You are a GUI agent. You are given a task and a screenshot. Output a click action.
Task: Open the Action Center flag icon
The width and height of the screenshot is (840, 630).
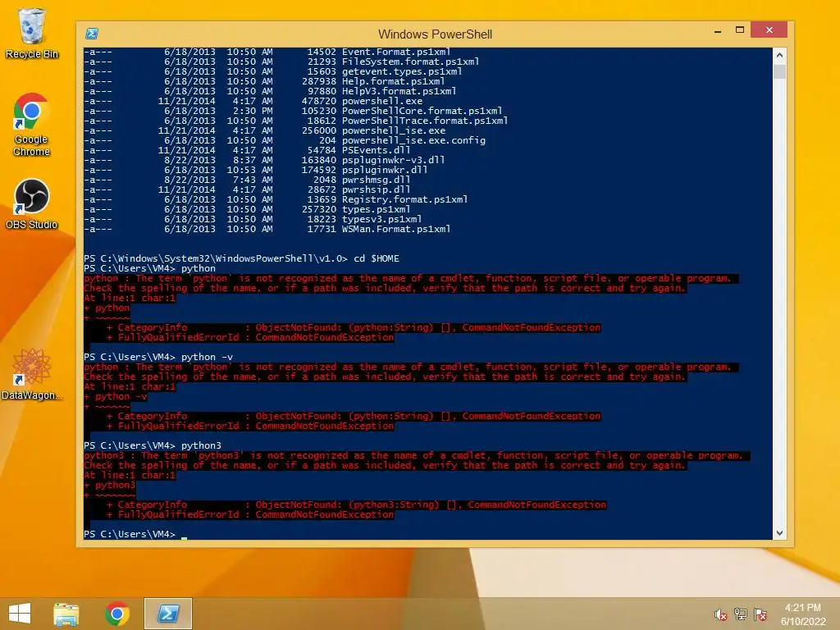760,614
